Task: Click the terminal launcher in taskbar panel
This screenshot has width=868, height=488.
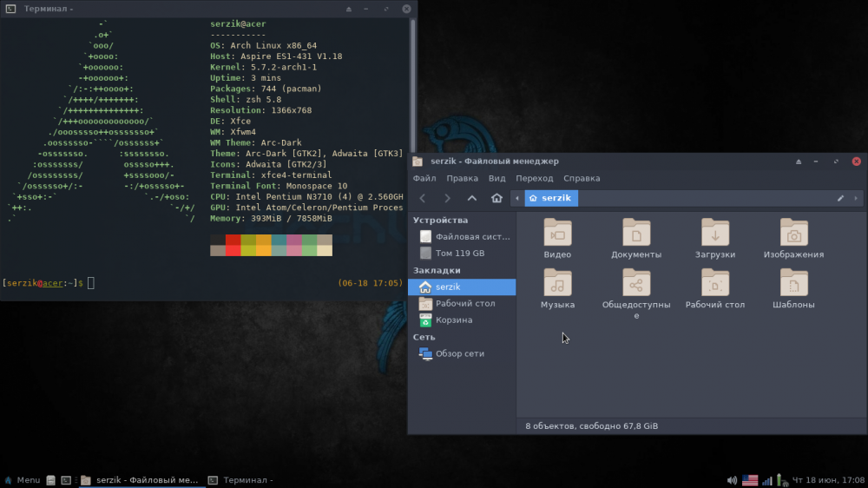Action: [x=66, y=480]
